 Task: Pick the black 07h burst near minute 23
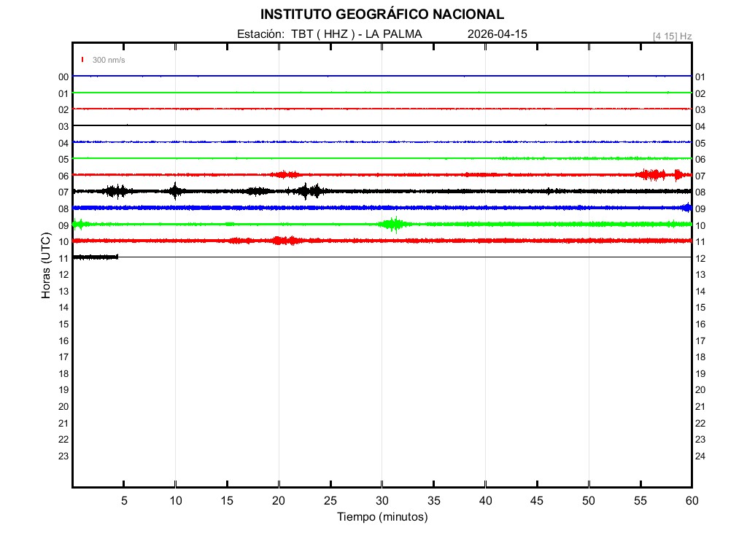(x=311, y=191)
